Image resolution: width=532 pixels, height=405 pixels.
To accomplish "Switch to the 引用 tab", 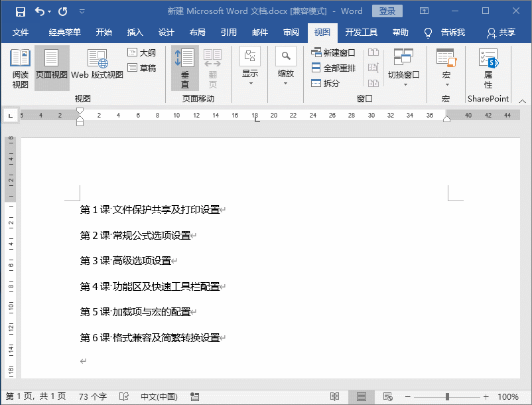I will point(229,33).
